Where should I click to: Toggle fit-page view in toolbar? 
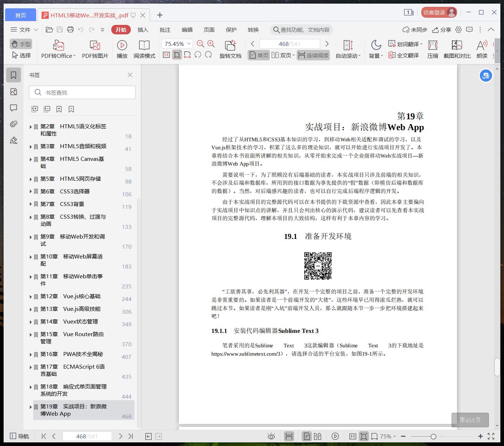[177, 55]
